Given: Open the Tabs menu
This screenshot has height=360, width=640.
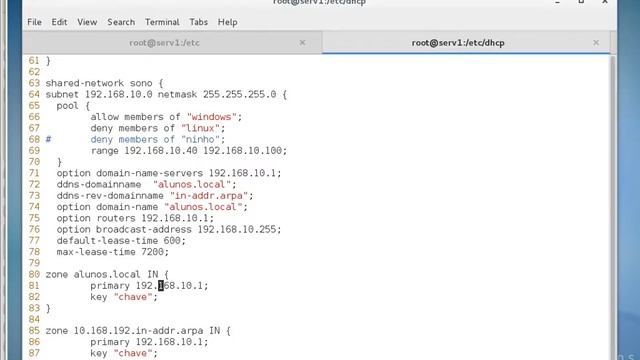Looking at the screenshot, I should pos(199,22).
